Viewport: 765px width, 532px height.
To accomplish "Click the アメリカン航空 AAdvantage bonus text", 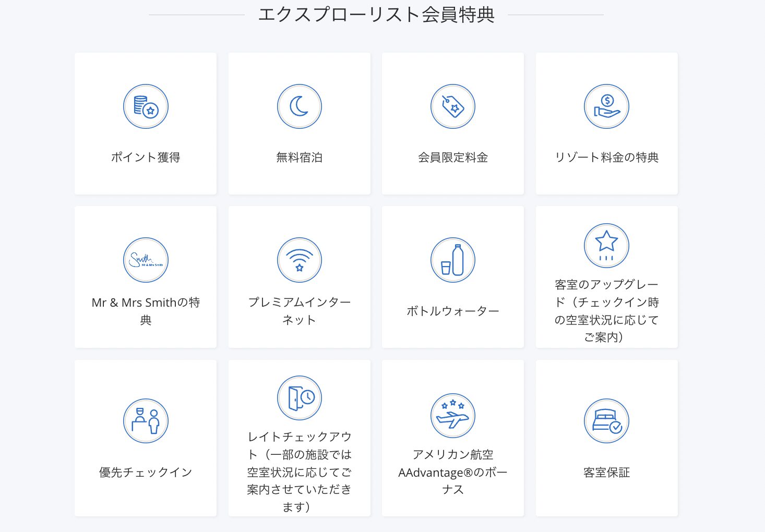I will 452,472.
